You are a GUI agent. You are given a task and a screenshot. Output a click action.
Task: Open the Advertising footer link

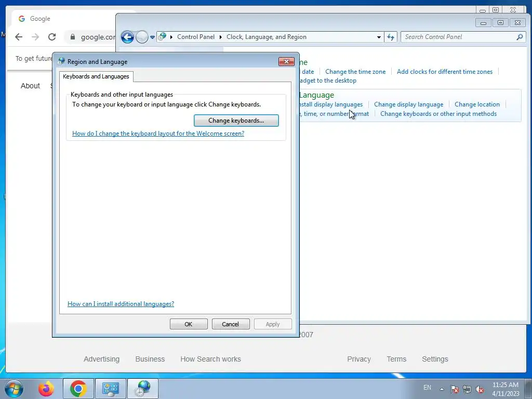coord(101,359)
